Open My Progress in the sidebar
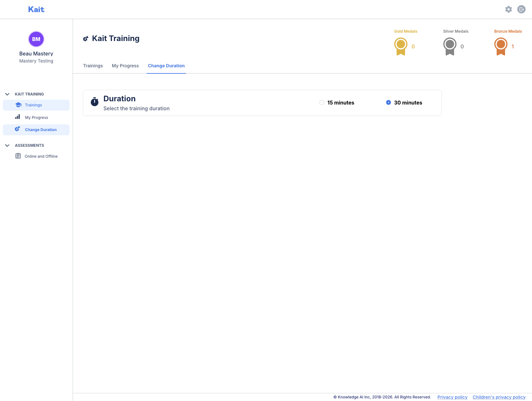 (36, 117)
